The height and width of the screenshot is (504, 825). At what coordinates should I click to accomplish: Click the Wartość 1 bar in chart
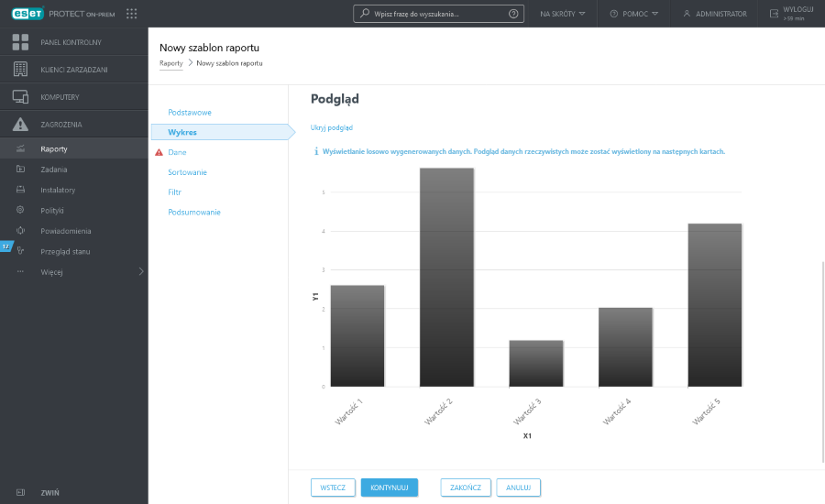357,336
